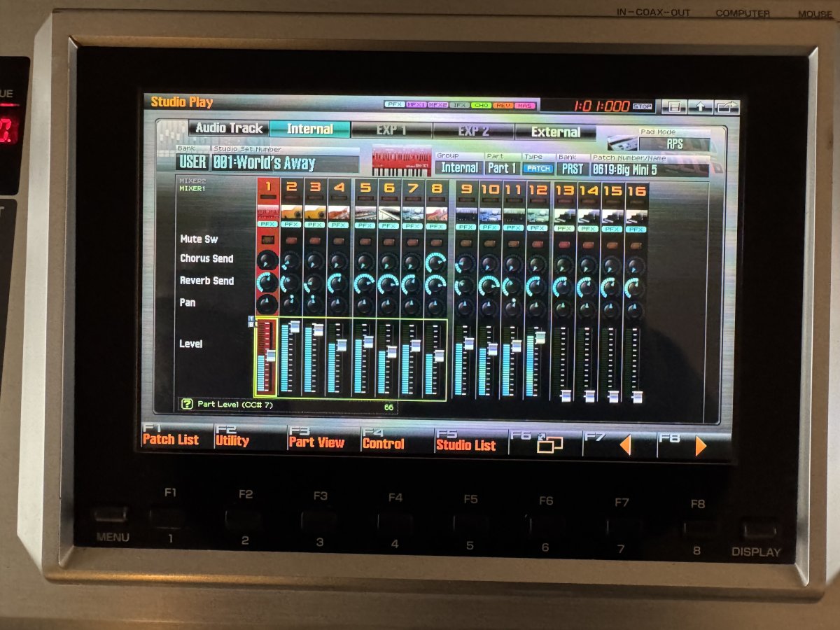
Task: Open the Pad Mode field showing RPS
Action: click(x=674, y=144)
